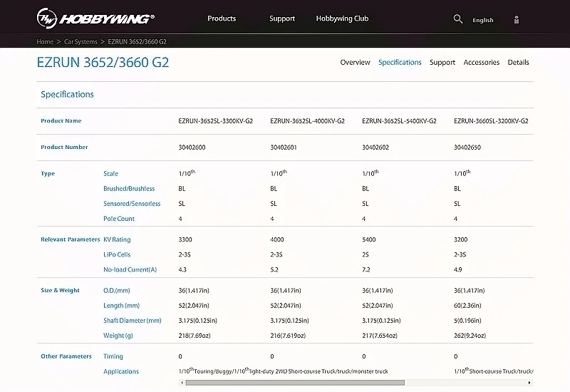Select weight value 217(7.654oz)
Screen dimensions: 570x392
point(380,336)
